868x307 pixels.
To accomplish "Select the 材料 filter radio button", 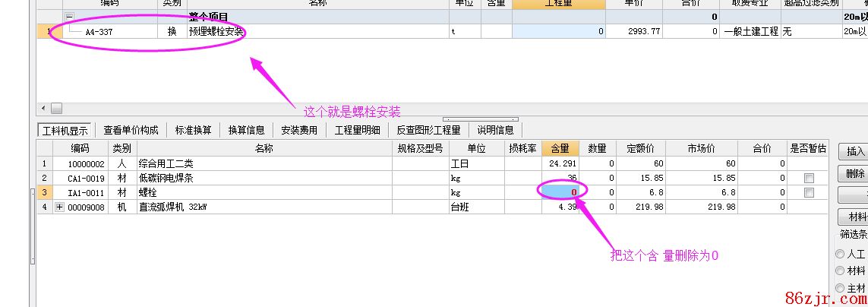I will tap(839, 271).
